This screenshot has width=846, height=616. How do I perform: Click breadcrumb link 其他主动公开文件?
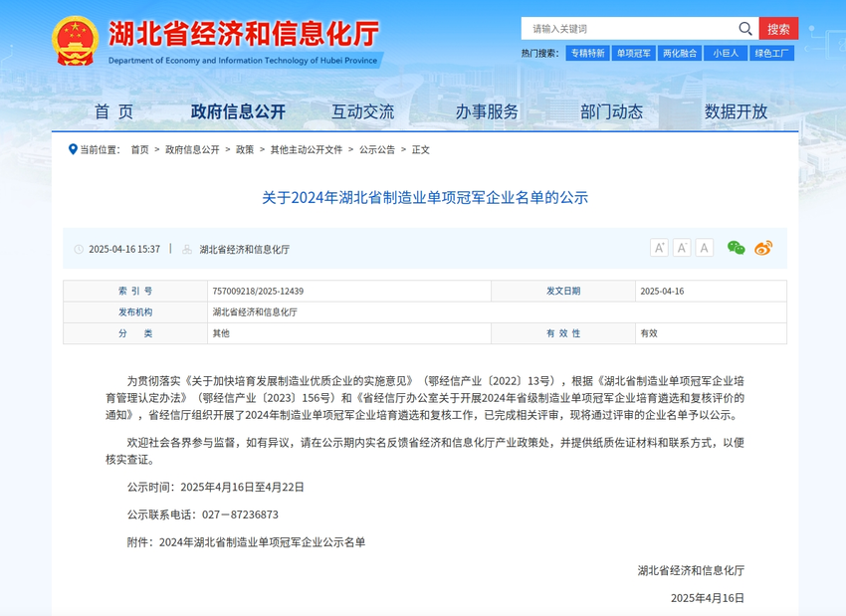(x=307, y=150)
